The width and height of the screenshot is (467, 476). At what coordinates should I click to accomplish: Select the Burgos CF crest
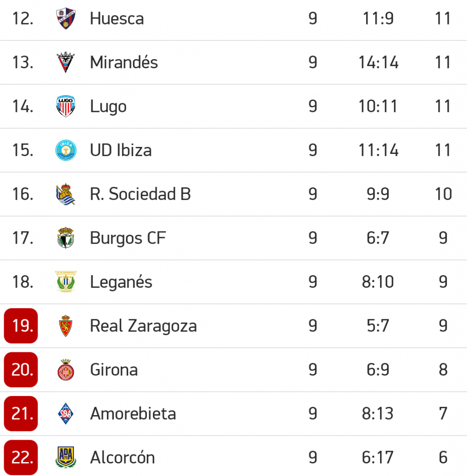tap(66, 238)
